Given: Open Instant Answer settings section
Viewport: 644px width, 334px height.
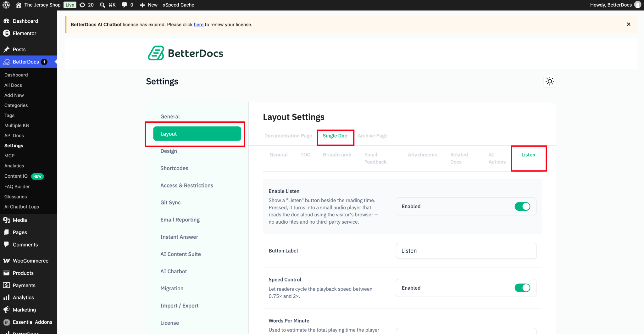Looking at the screenshot, I should (x=179, y=237).
